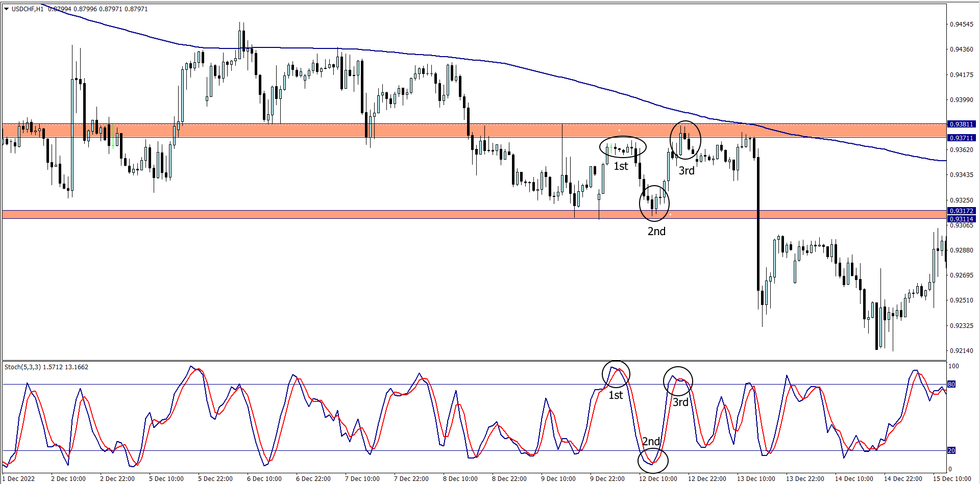The image size is (980, 484).
Task: Click the stochastic scale value 0
Action: click(950, 469)
